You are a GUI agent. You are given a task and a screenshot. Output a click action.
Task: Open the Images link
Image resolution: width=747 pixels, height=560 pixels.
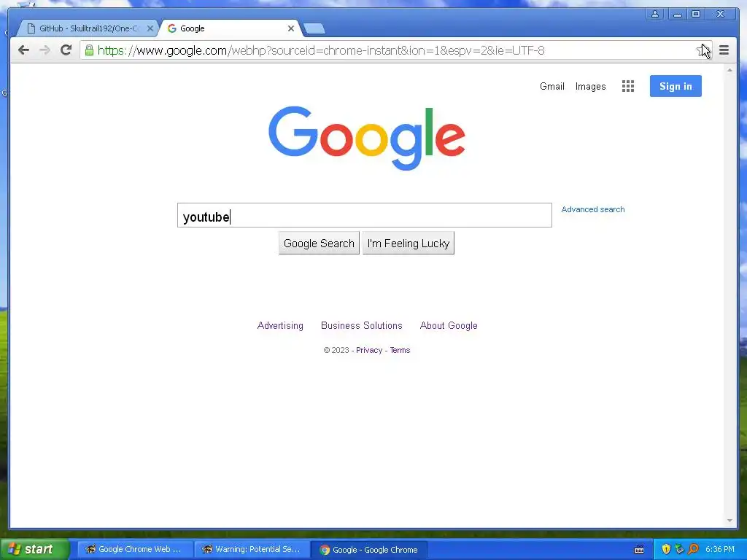590,87
